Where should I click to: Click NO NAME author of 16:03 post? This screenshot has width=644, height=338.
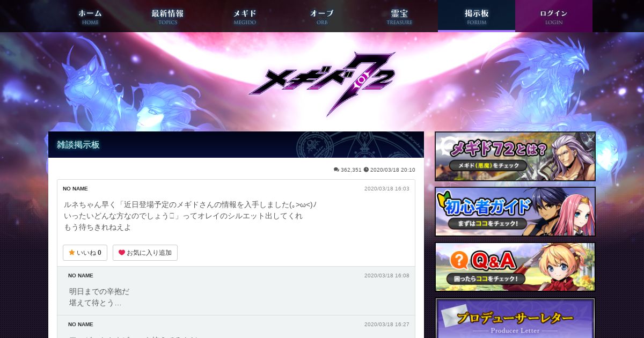[x=75, y=189]
